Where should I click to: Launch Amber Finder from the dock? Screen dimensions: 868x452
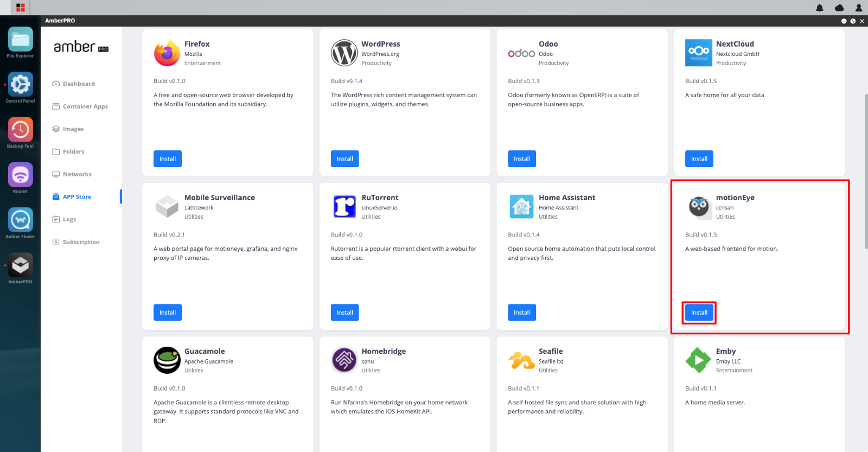tap(20, 220)
